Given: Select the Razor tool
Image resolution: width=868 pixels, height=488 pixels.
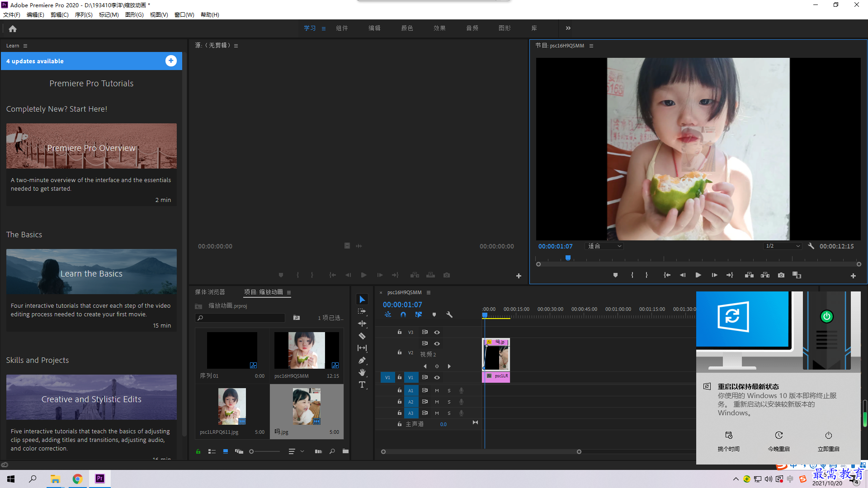Looking at the screenshot, I should point(362,336).
